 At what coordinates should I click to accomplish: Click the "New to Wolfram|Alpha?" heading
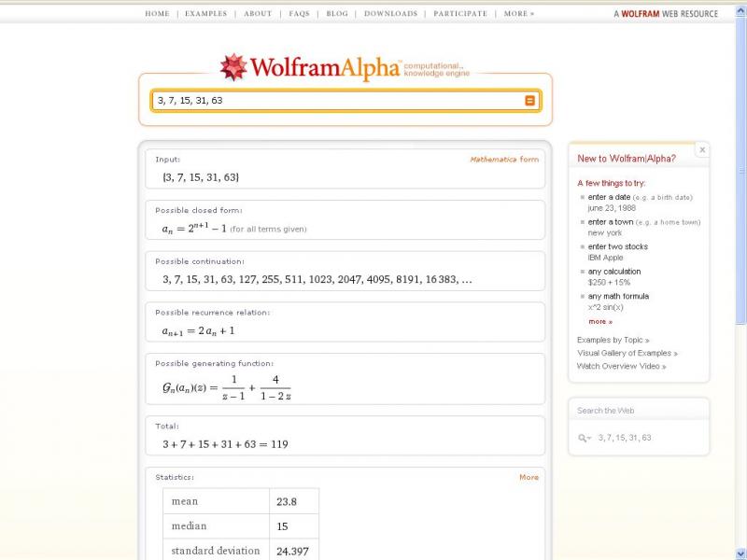click(627, 159)
